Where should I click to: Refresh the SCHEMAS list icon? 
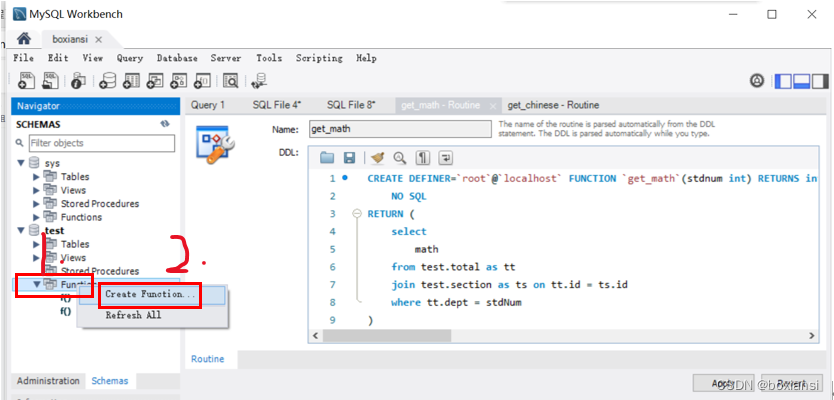pyautogui.click(x=165, y=124)
